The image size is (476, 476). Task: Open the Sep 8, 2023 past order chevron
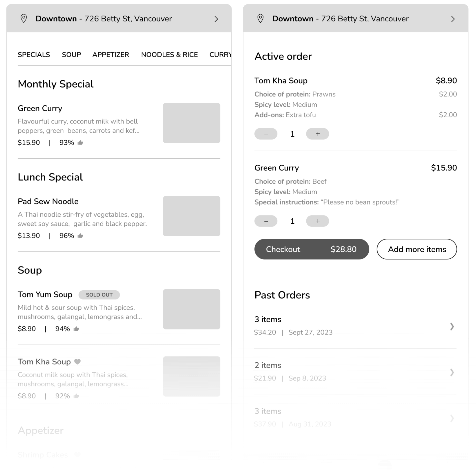point(452,372)
